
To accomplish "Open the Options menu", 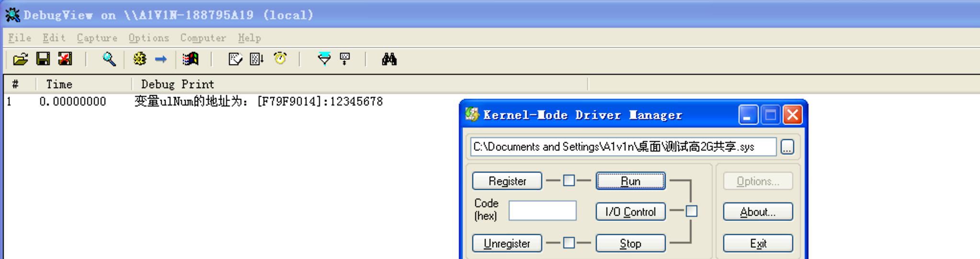I will point(148,38).
